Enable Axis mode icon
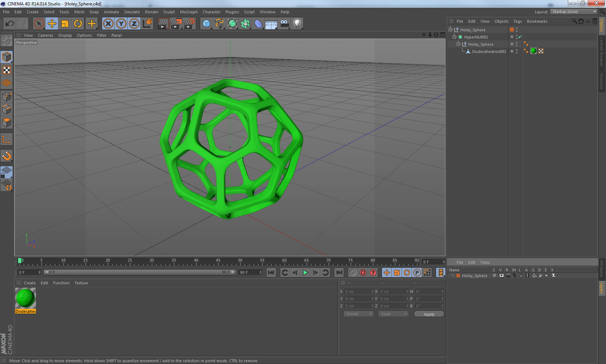 [6, 139]
